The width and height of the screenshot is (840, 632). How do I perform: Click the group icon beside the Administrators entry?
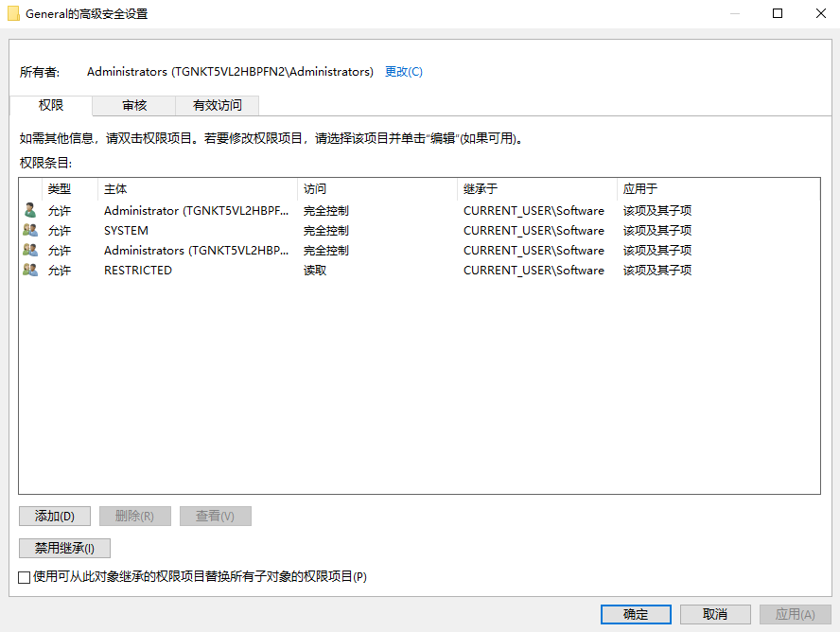tap(30, 250)
